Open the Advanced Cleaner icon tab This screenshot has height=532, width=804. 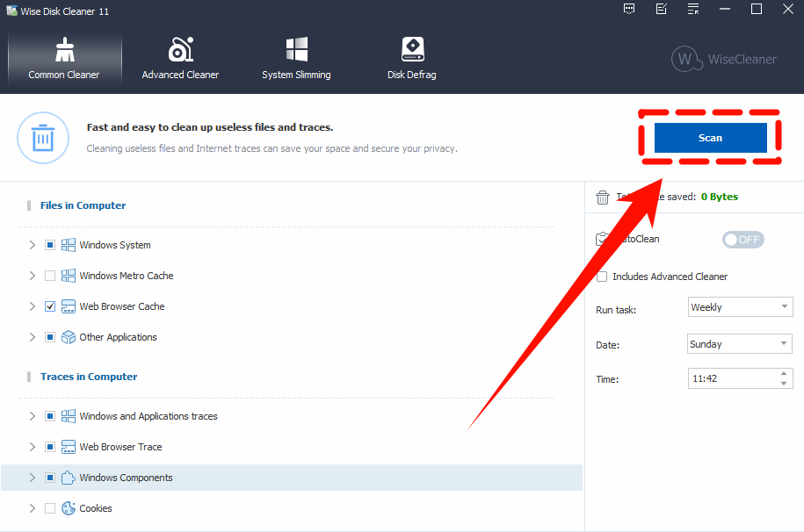180,50
